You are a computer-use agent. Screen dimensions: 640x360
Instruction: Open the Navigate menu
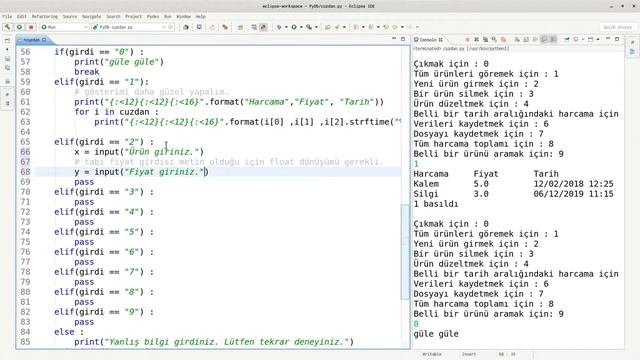click(91, 16)
